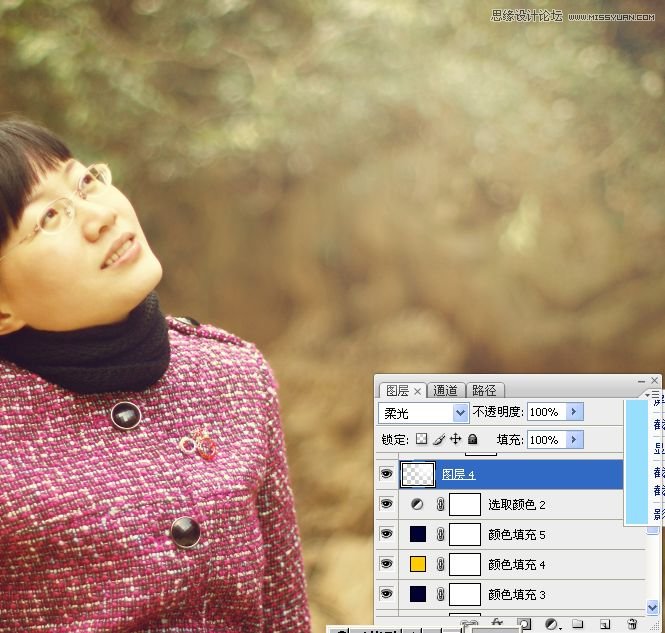Create a new layer with the page icon
665x633 pixels.
pos(605,624)
